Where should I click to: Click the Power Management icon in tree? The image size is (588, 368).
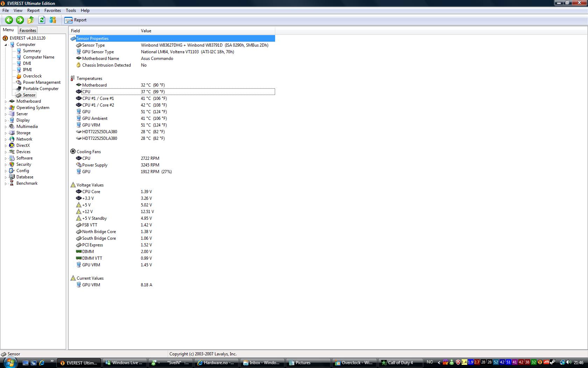19,82
